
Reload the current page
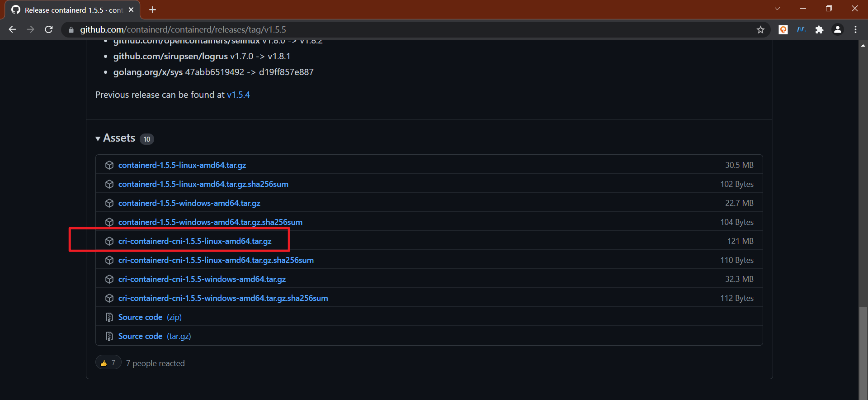click(49, 29)
